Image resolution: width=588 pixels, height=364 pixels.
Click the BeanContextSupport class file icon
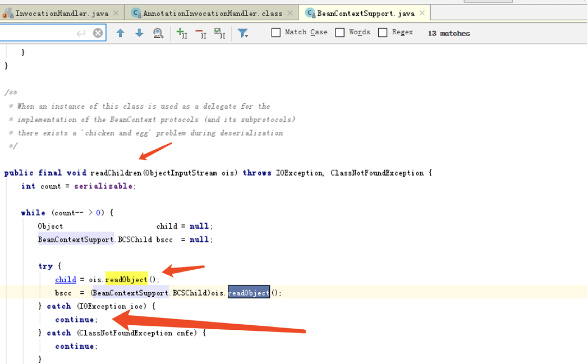point(310,13)
